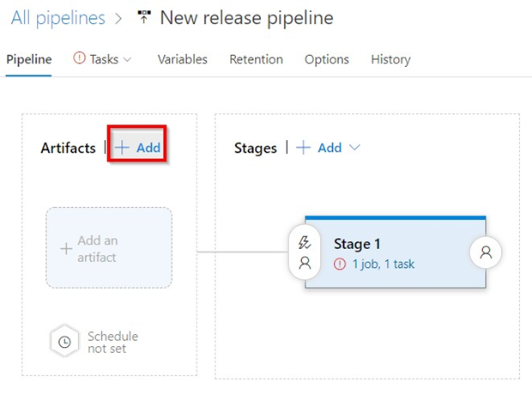532x401 pixels.
Task: Open the '1 job, 1 task' link
Action: coord(383,264)
